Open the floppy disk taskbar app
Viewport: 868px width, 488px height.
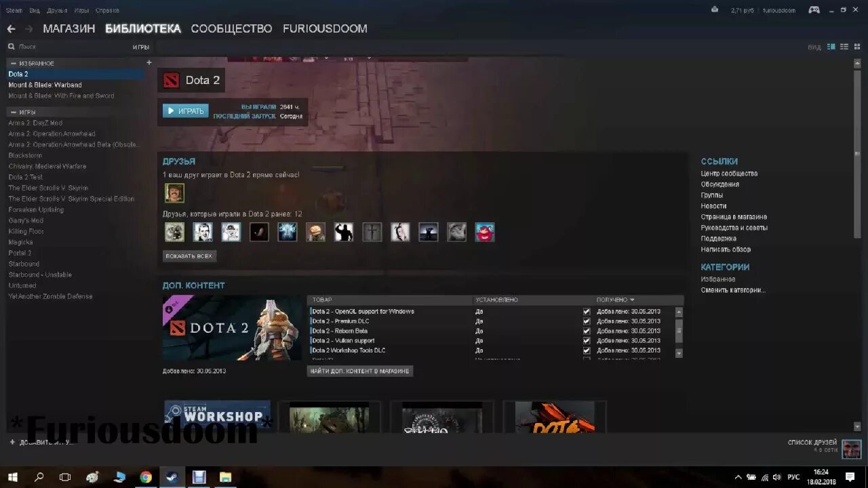pos(199,477)
